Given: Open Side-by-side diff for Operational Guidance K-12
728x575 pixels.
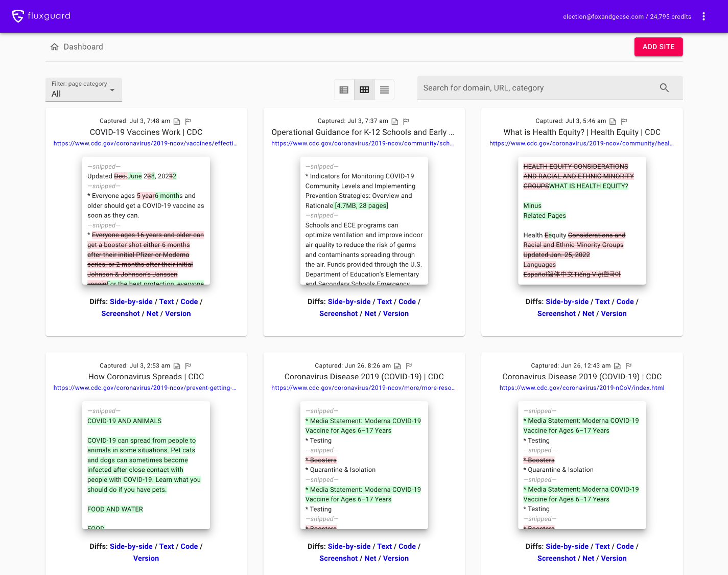Looking at the screenshot, I should pos(349,302).
